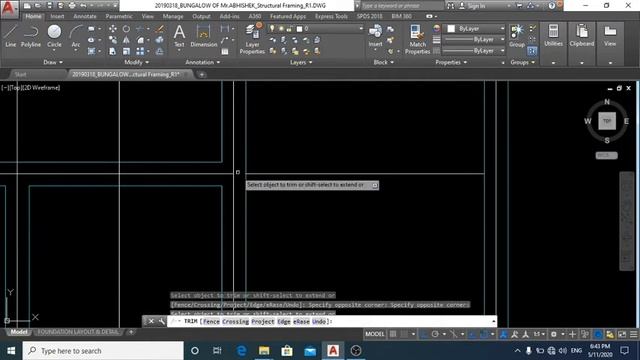Click the Insert block icon

(x=375, y=36)
